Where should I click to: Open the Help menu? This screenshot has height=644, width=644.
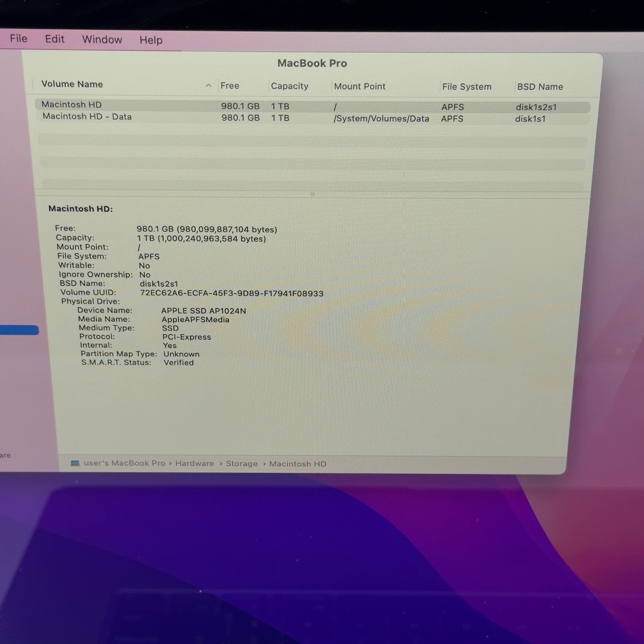click(x=151, y=40)
